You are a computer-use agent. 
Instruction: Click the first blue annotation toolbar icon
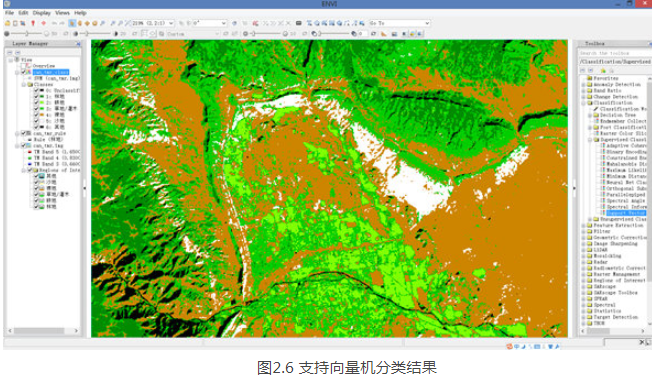(x=310, y=23)
